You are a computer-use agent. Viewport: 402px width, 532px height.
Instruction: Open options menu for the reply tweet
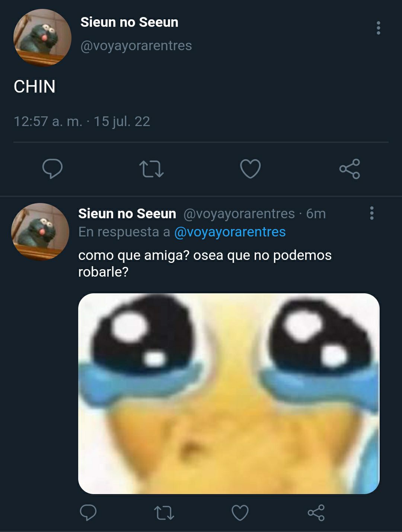point(371,213)
